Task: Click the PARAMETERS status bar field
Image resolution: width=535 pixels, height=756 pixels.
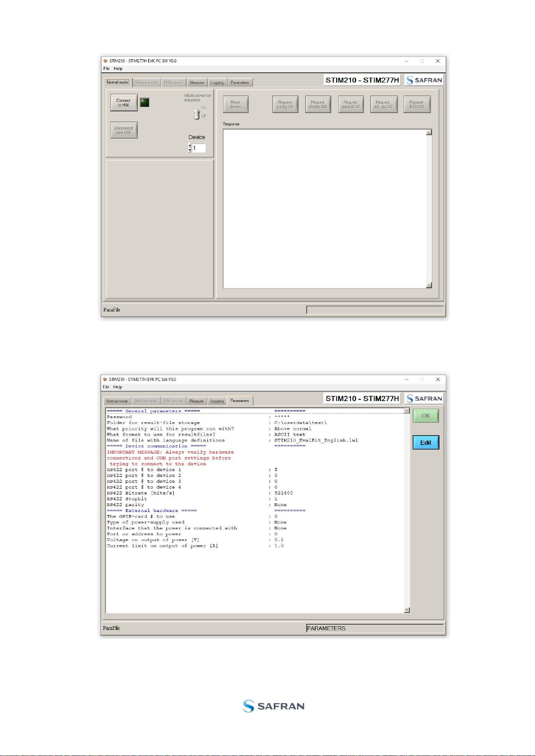Action: 375,628
